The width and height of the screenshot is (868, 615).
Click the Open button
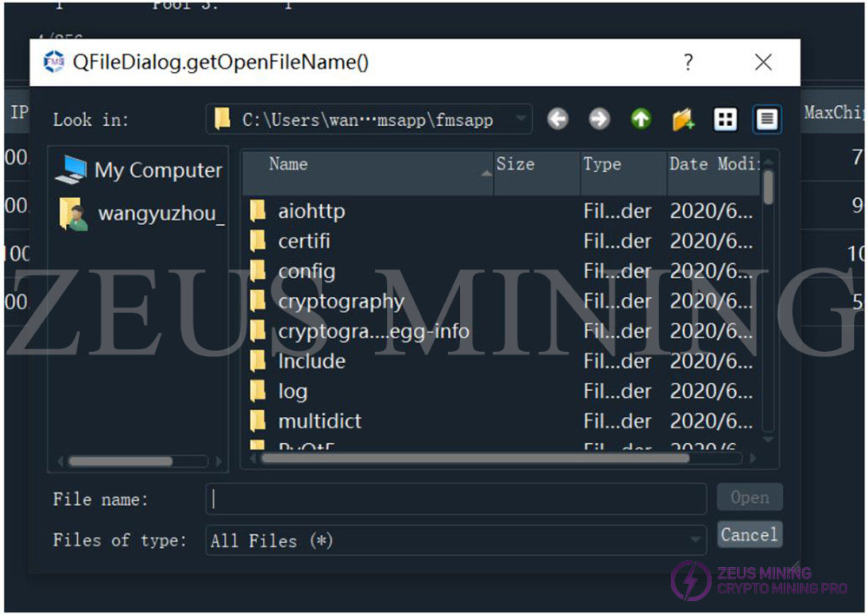click(749, 497)
